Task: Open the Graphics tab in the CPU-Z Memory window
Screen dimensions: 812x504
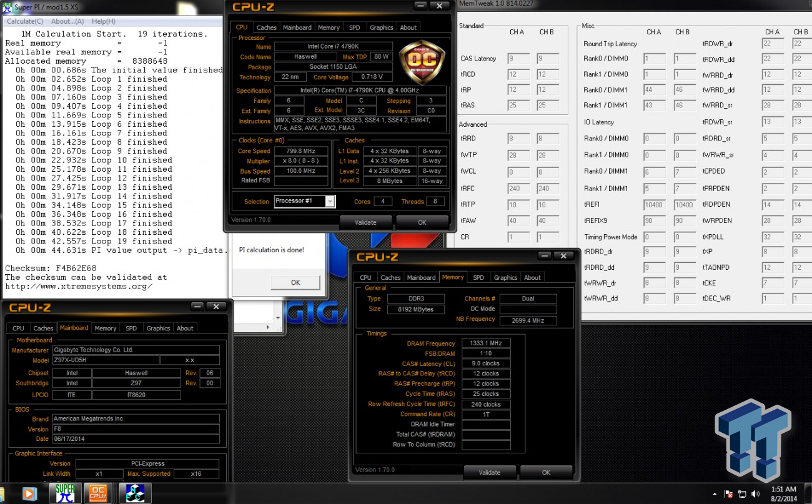Action: (x=505, y=277)
